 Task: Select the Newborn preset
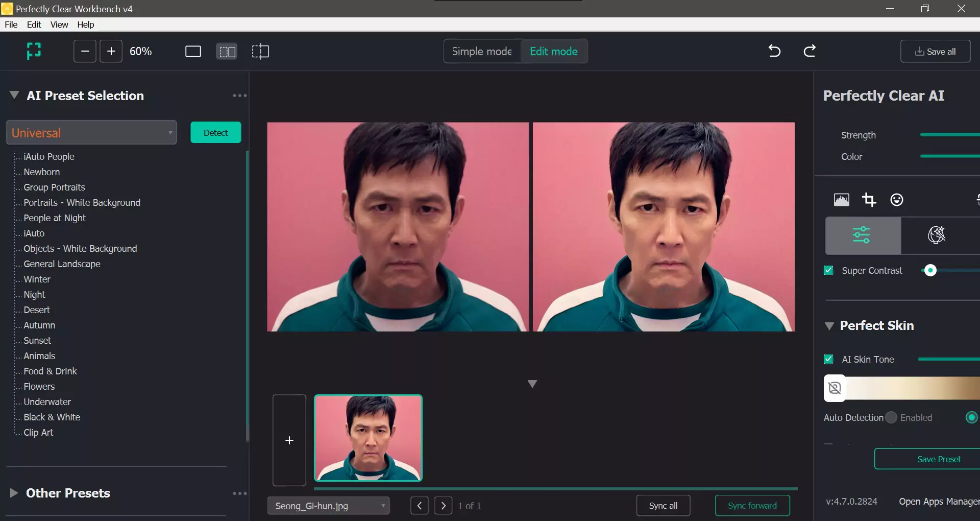[41, 172]
